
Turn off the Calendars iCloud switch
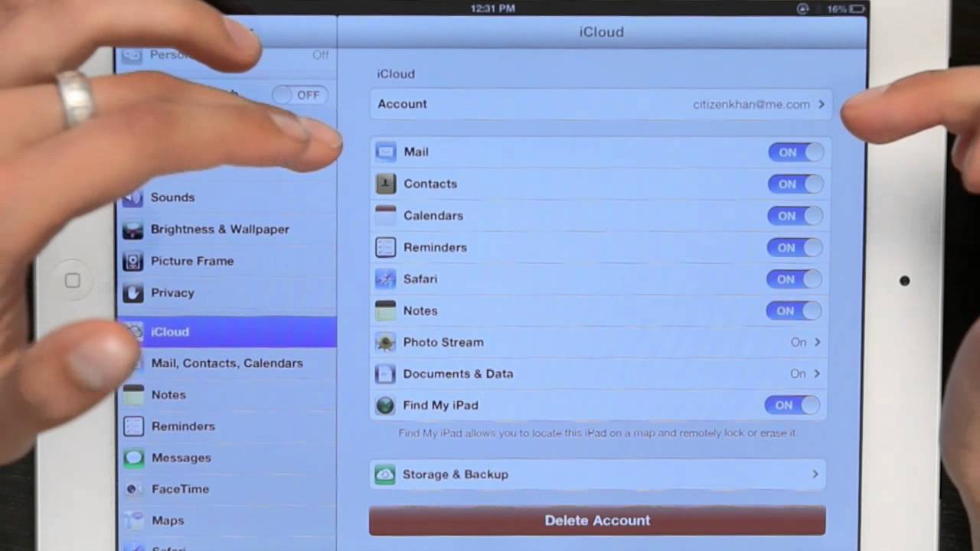coord(795,216)
